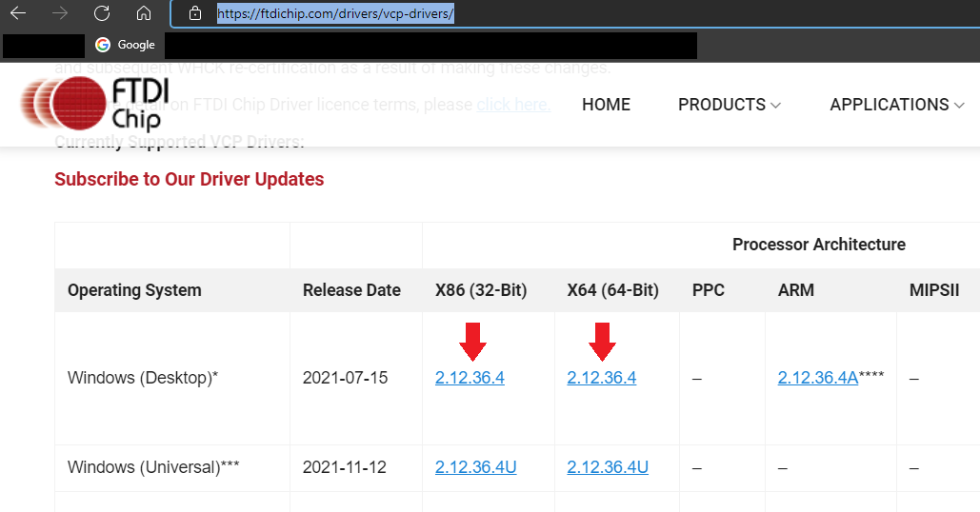Click the FTDI Chip logo
Viewport: 980px width, 512px height.
94,103
